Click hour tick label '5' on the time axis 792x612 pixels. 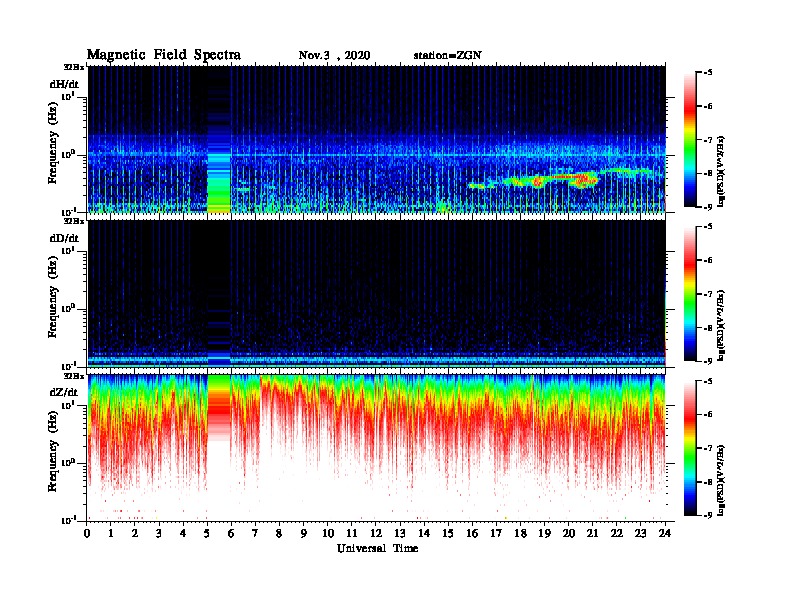click(207, 533)
